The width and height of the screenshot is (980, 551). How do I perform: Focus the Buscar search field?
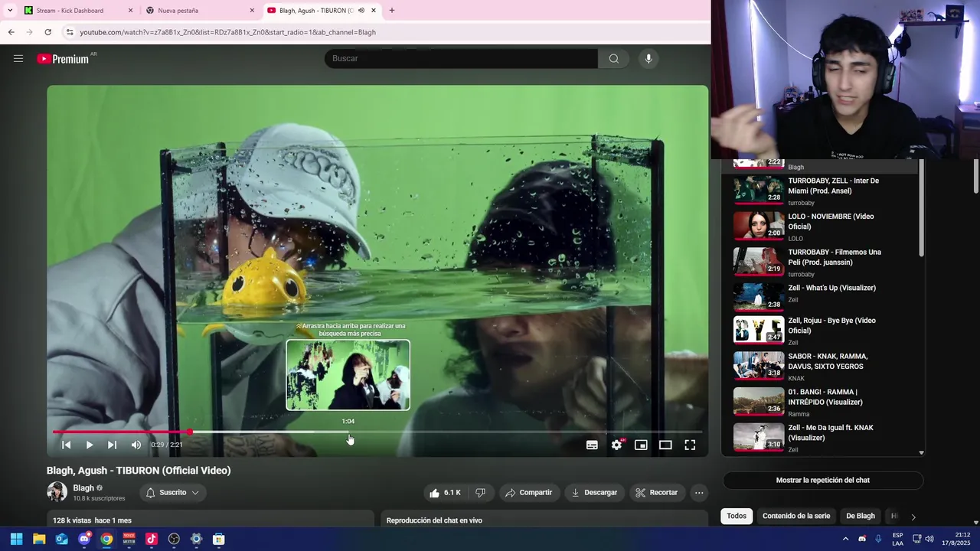(x=461, y=58)
